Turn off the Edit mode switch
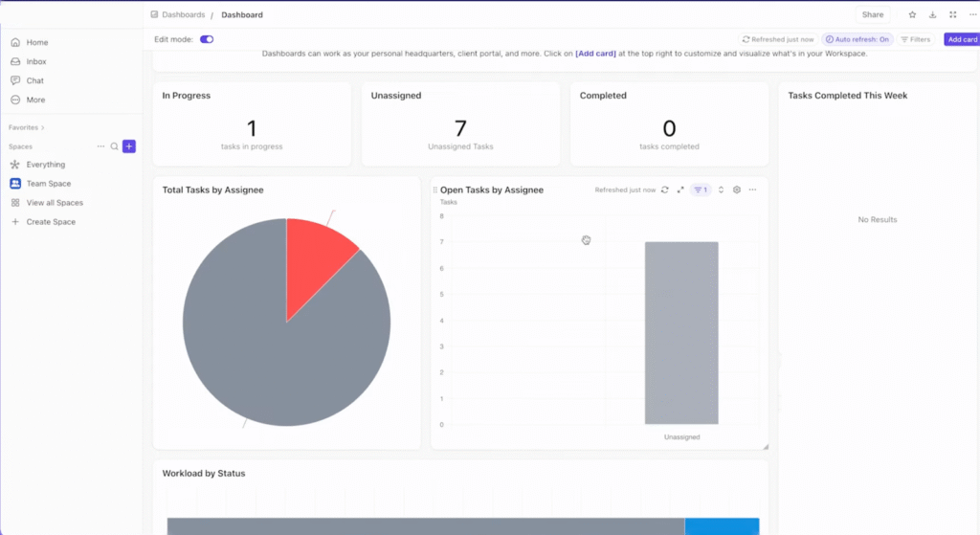The image size is (980, 535). 207,39
